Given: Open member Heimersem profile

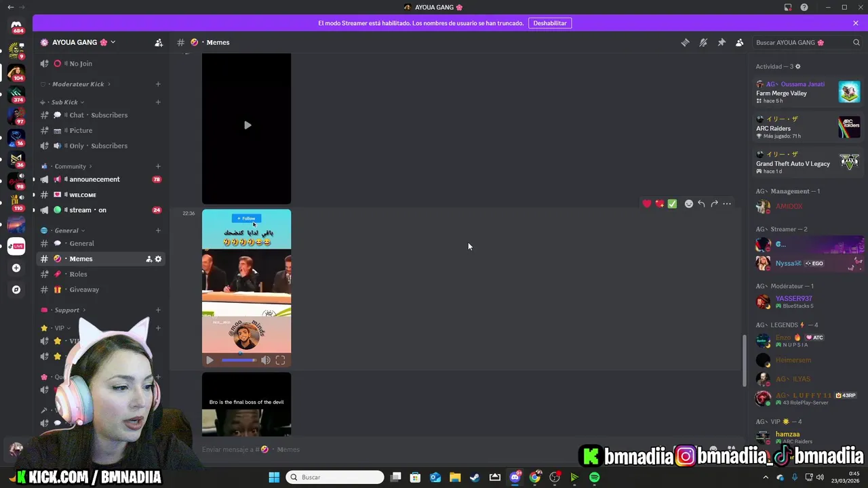Looking at the screenshot, I should click(x=808, y=360).
